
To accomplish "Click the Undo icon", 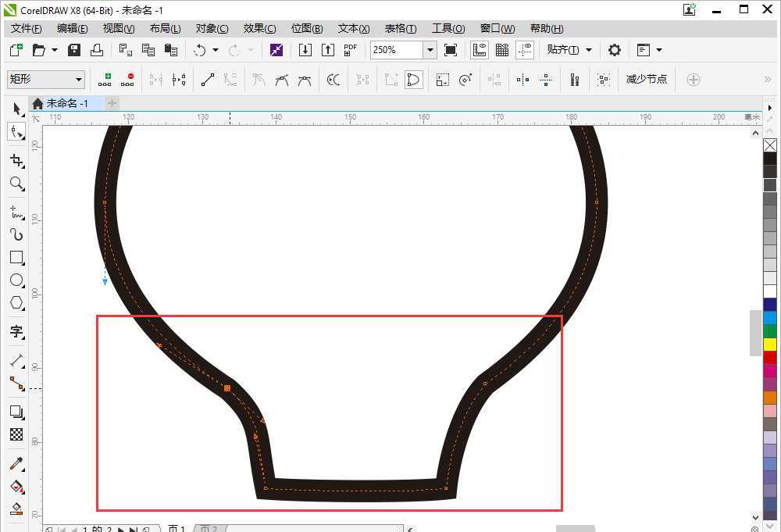I will click(201, 49).
